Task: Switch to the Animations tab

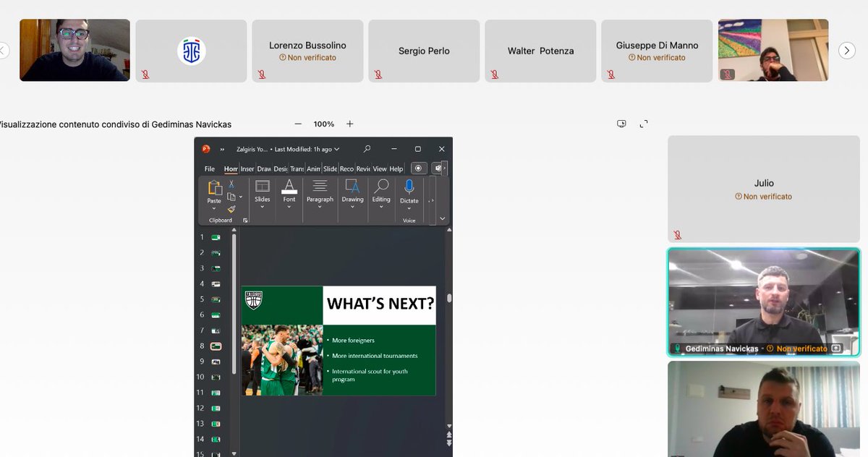Action: pos(313,169)
